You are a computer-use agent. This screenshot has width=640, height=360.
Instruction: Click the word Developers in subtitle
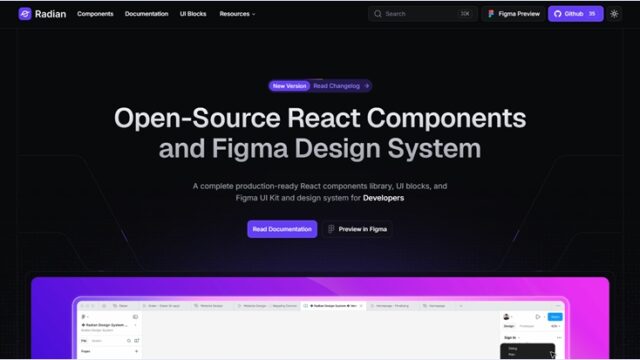(x=383, y=198)
